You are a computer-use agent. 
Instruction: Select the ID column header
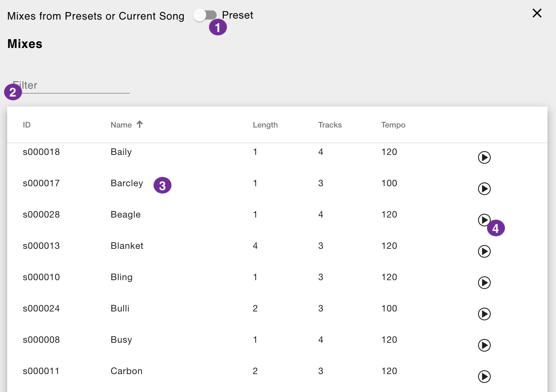27,125
